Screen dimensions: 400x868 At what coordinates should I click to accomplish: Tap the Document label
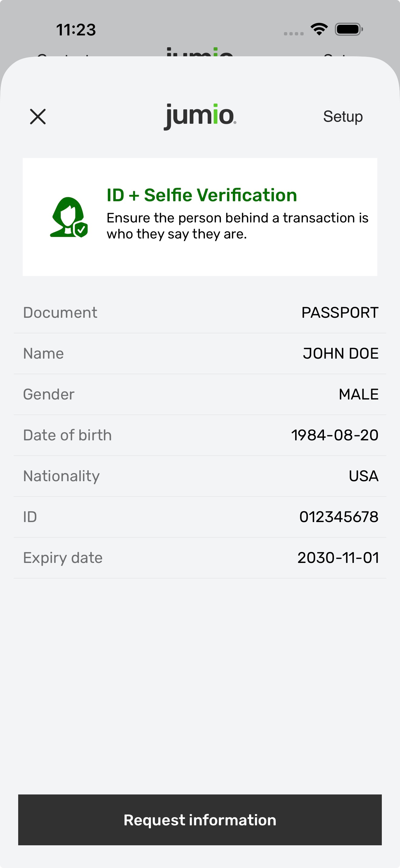[x=60, y=313]
